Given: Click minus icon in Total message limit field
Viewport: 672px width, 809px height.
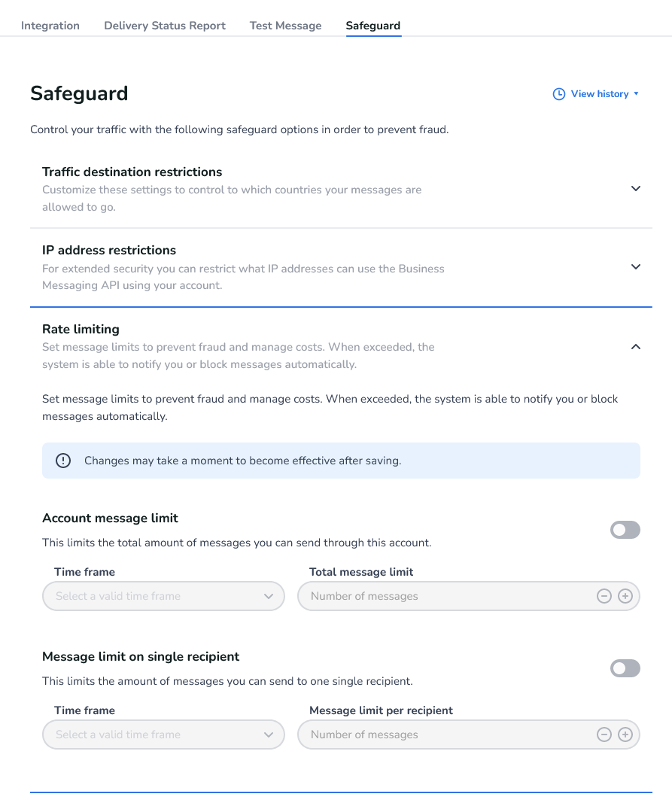Looking at the screenshot, I should point(604,596).
